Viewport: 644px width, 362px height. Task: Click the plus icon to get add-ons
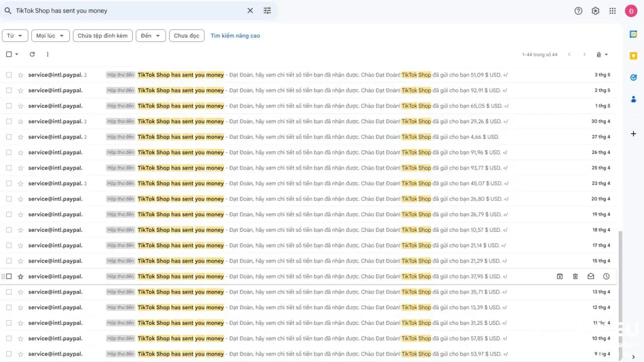633,134
